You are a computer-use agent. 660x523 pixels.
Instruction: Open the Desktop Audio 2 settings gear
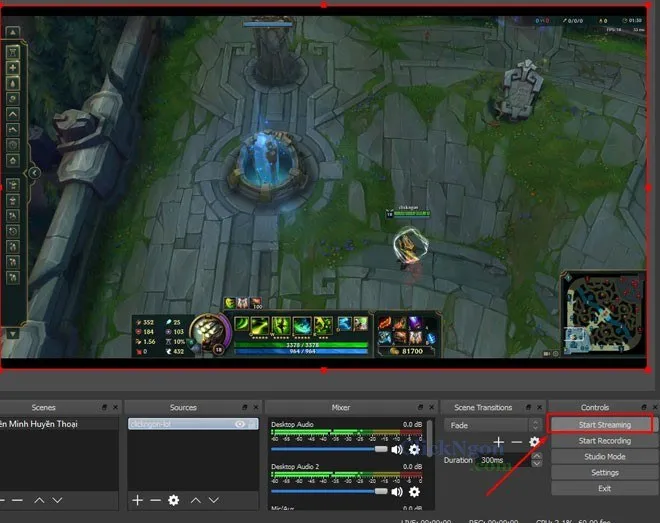click(x=414, y=491)
